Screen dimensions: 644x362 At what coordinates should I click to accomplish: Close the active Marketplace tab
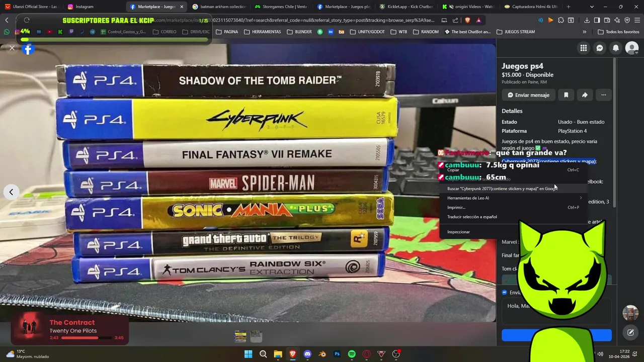coord(182,7)
